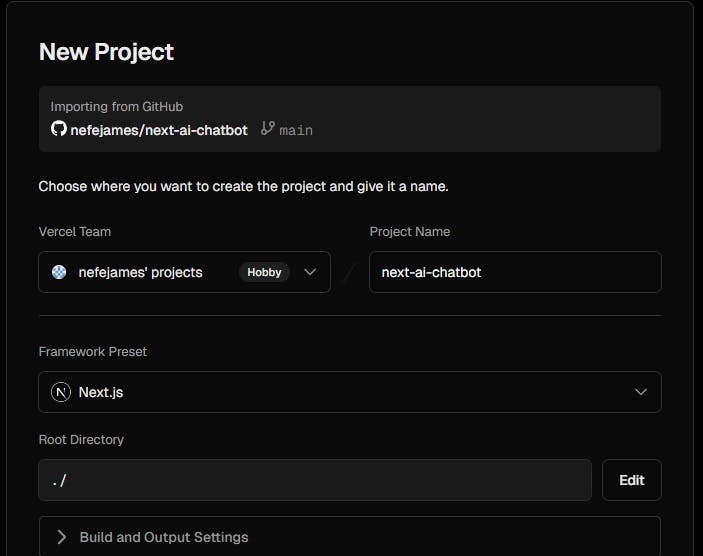This screenshot has width=703, height=556.
Task: Click the Next.js framework logo icon
Action: 61,392
